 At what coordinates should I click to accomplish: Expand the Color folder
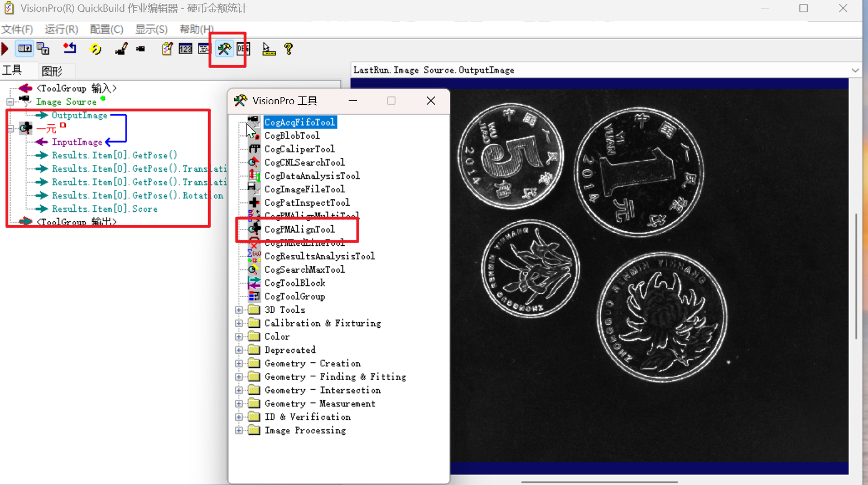point(239,337)
